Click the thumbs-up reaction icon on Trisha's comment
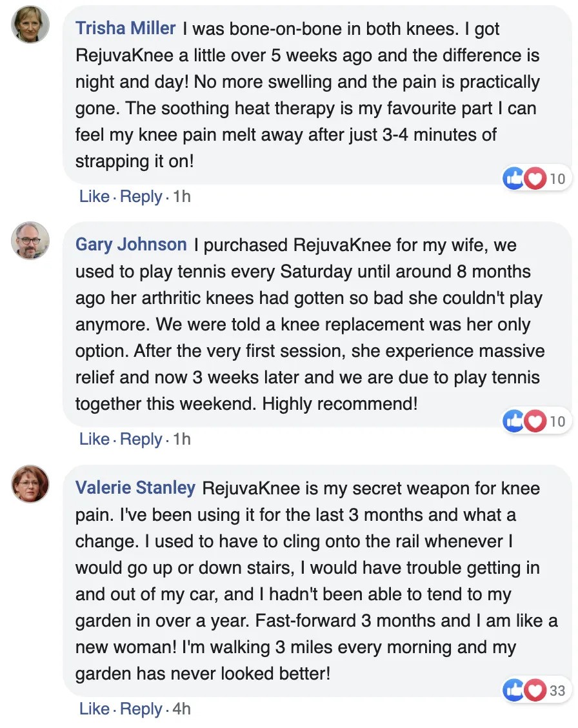Viewport: 578px width, 728px height. click(x=514, y=179)
